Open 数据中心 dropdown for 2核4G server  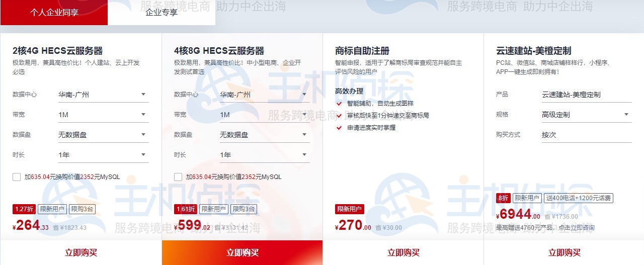103,95
